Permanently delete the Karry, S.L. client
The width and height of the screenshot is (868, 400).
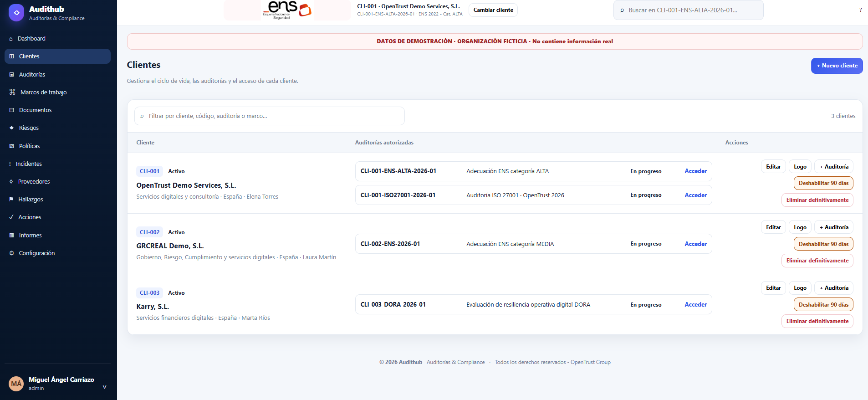(x=817, y=321)
